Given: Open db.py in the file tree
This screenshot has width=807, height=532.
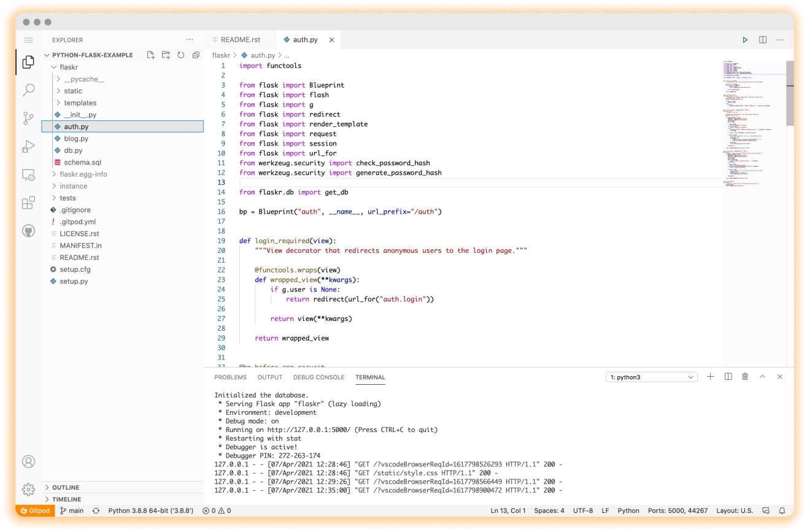Looking at the screenshot, I should point(122,150).
